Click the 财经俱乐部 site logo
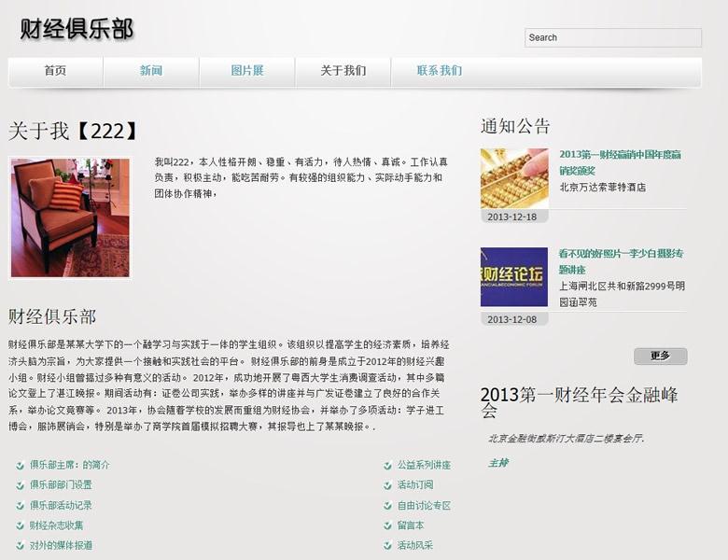The height and width of the screenshot is (560, 728). click(77, 29)
